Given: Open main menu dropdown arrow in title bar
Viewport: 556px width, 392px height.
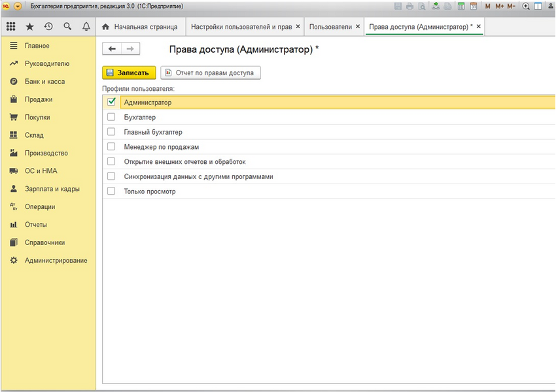Looking at the screenshot, I should pyautogui.click(x=18, y=7).
